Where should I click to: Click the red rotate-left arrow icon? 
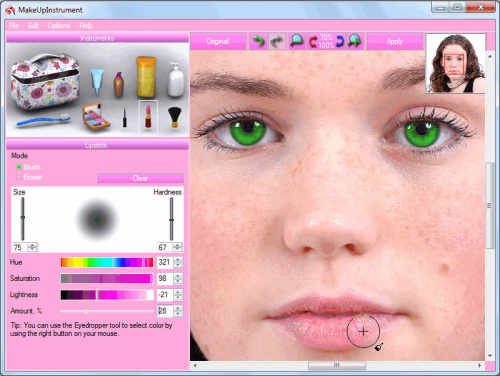(313, 42)
